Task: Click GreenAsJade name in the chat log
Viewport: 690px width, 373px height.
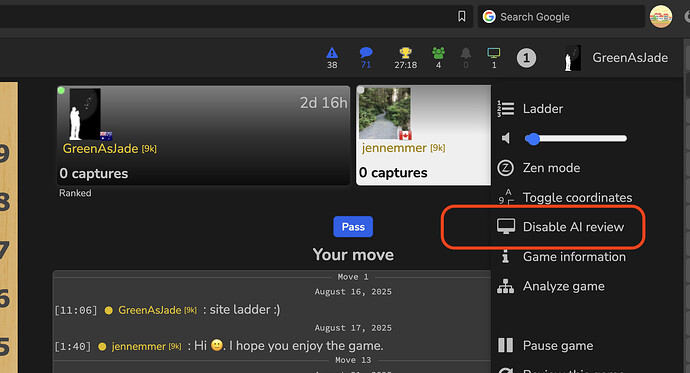Action: (x=150, y=310)
